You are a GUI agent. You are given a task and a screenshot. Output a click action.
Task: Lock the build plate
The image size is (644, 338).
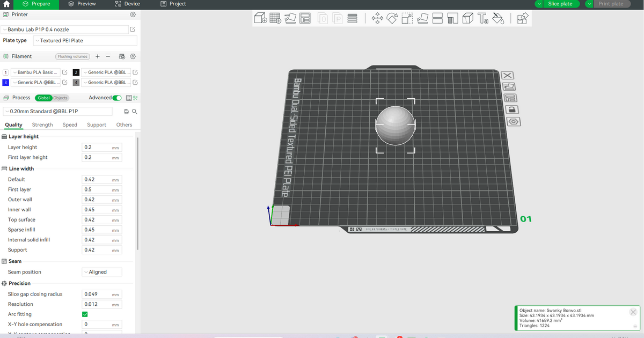click(509, 109)
